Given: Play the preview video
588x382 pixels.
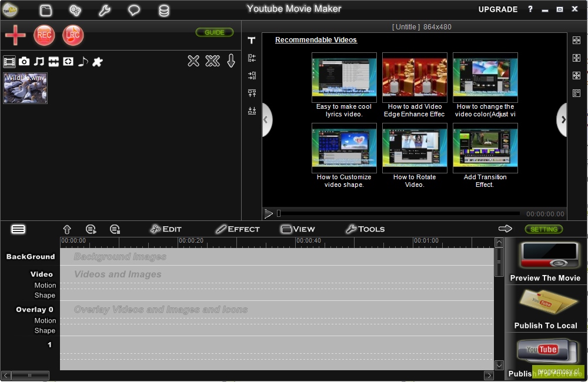Looking at the screenshot, I should (x=269, y=214).
